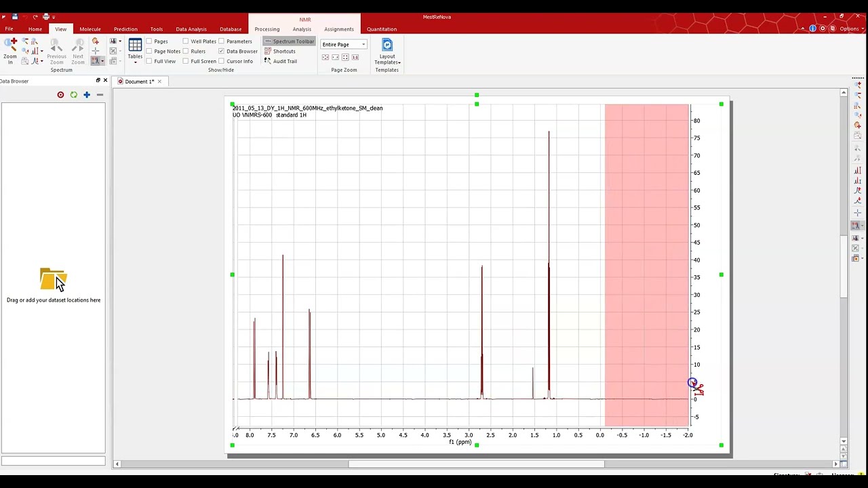
Task: Toggle the Spectrum Toolbar button
Action: tap(290, 41)
